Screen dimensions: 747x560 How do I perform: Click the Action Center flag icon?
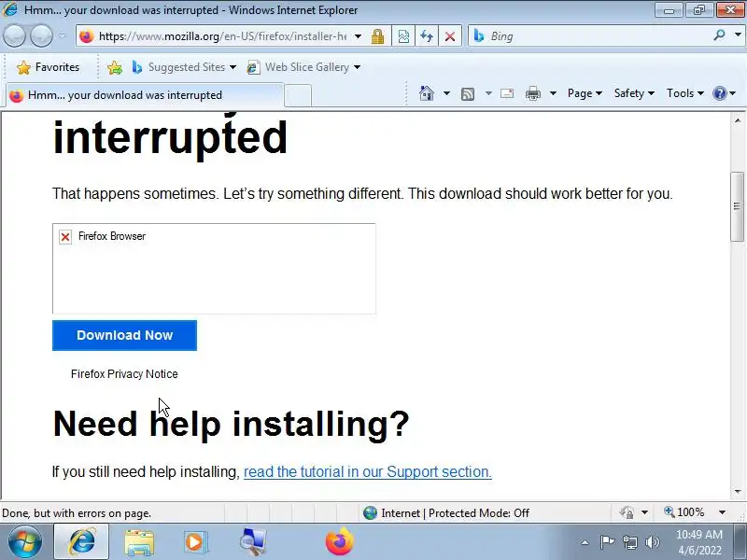(x=606, y=542)
